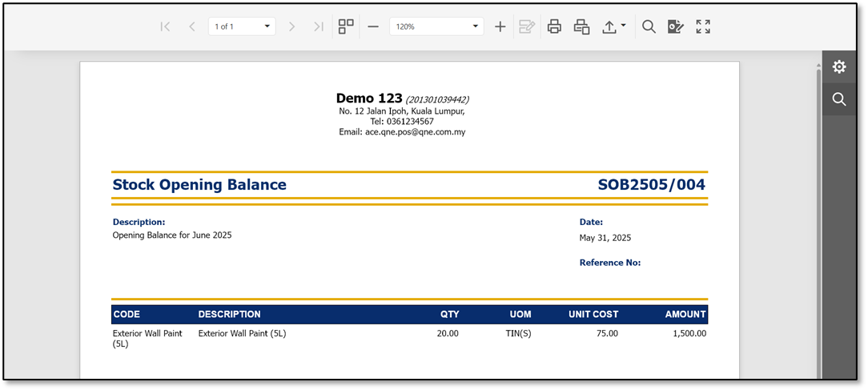This screenshot has width=868, height=390.
Task: Click the company name 'Demo 123'
Action: coord(368,99)
